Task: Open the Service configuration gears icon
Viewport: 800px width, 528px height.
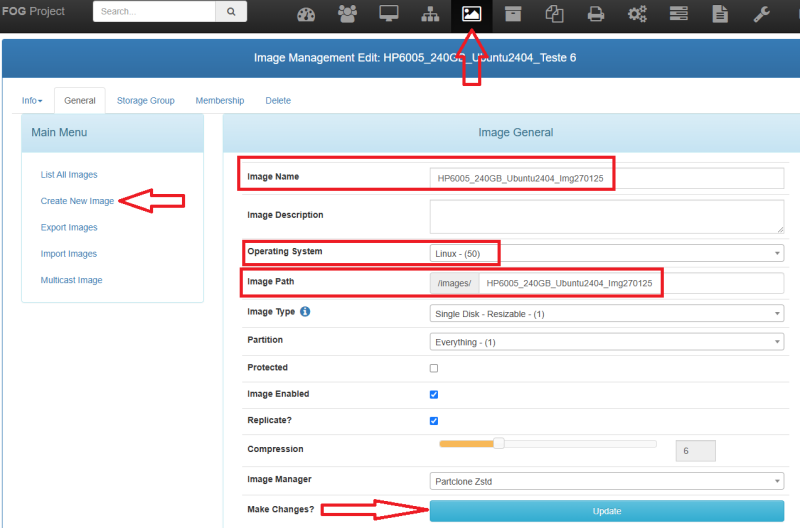Action: coord(637,14)
